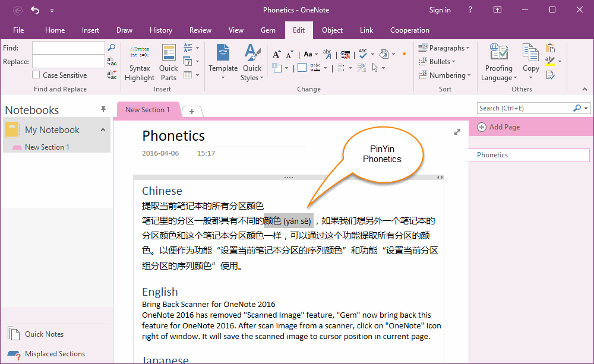Click the decrease font size icon
The height and width of the screenshot is (364, 594).
[x=289, y=55]
